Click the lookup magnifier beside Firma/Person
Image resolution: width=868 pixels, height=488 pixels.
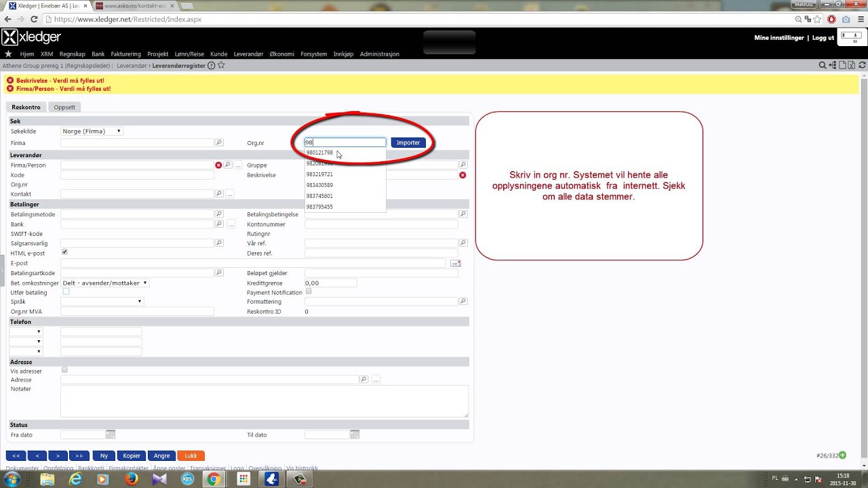coord(228,165)
